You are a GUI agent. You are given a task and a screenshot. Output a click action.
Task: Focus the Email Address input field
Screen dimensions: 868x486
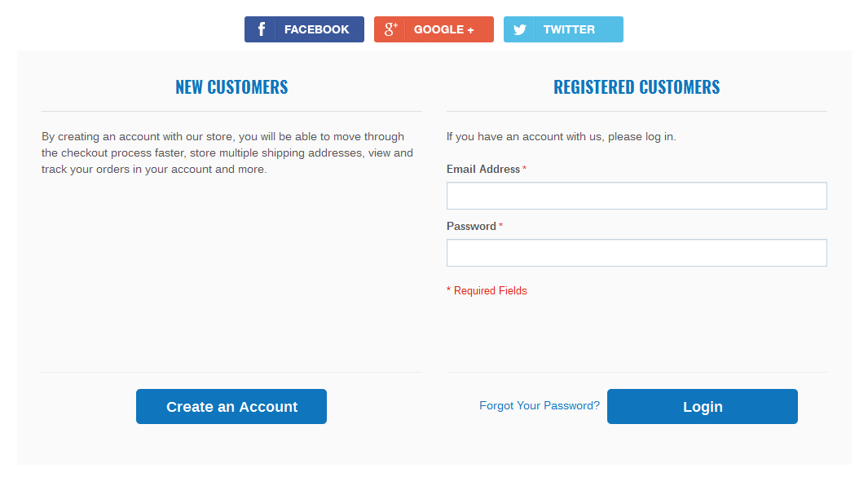[x=637, y=196]
